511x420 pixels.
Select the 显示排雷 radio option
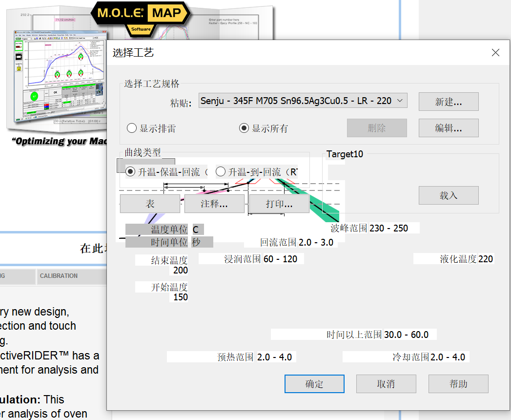click(132, 128)
